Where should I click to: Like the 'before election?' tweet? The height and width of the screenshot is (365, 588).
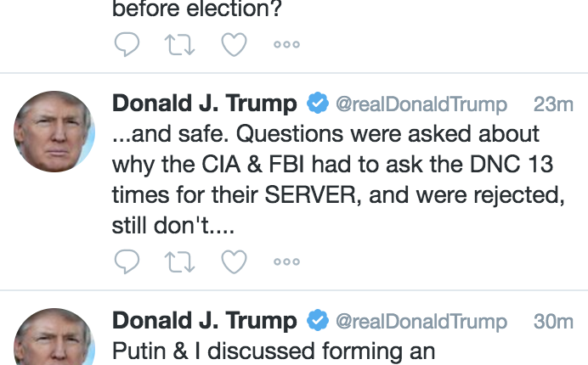coord(234,45)
